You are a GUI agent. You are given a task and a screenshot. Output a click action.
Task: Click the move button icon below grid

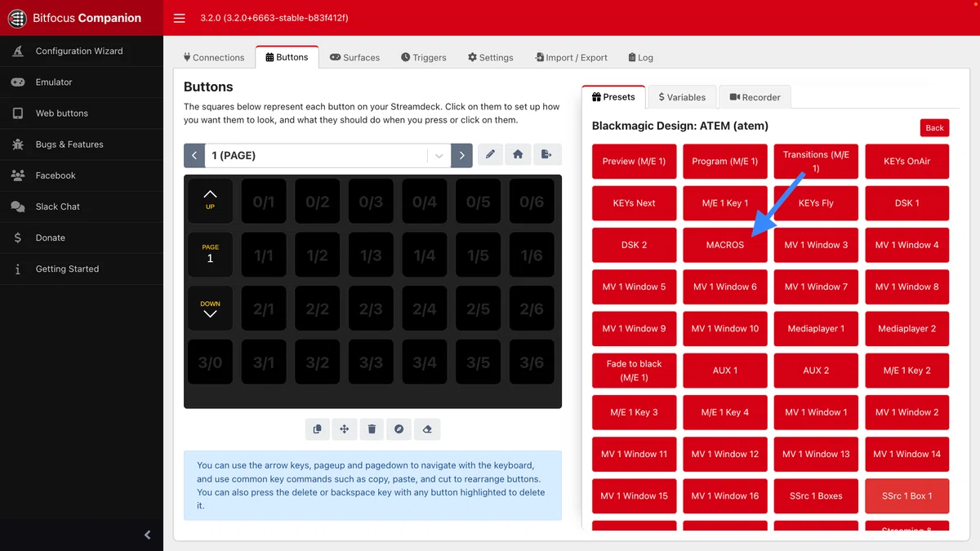(345, 429)
